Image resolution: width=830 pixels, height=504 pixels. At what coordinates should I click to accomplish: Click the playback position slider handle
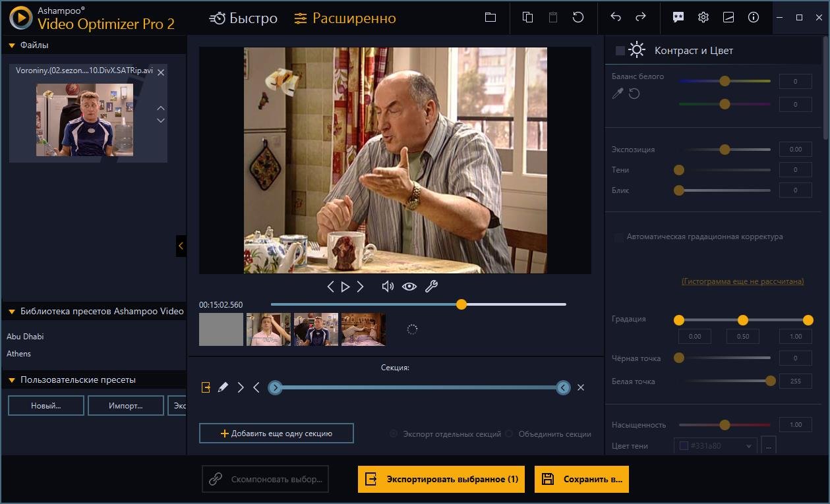pyautogui.click(x=461, y=304)
